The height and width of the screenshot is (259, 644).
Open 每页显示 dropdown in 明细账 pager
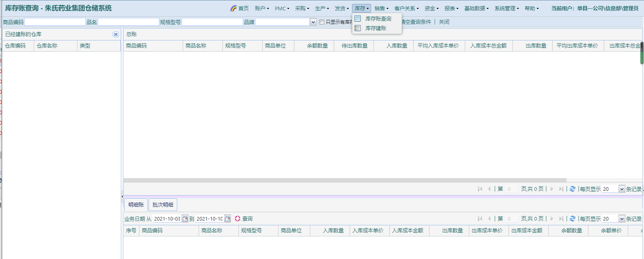(622, 219)
